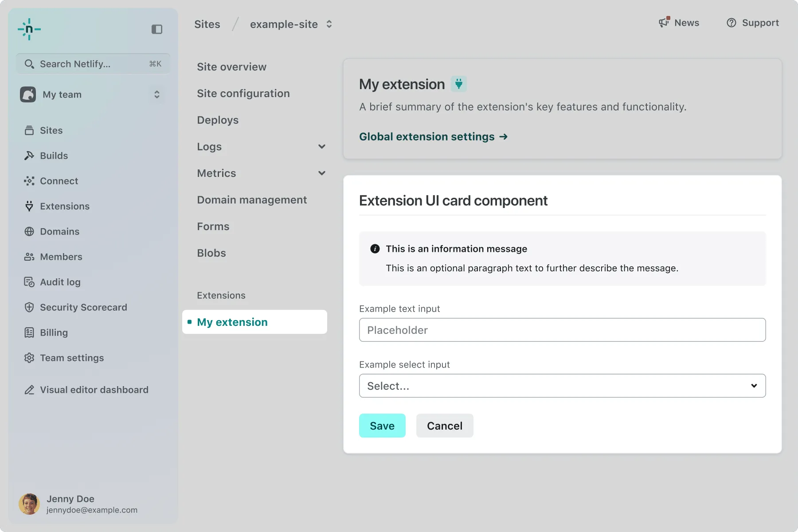798x532 pixels.
Task: Expand the Metrics submenu chevron
Action: 322,173
